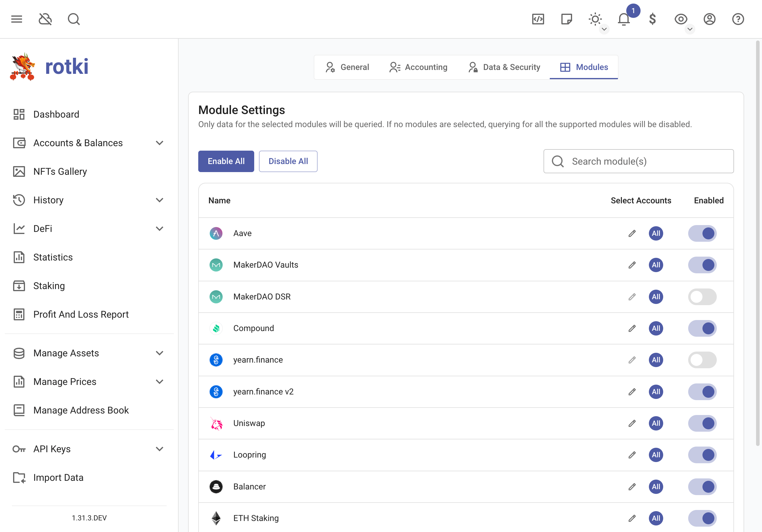Disable the MakerDAO Vaults toggle

(702, 265)
